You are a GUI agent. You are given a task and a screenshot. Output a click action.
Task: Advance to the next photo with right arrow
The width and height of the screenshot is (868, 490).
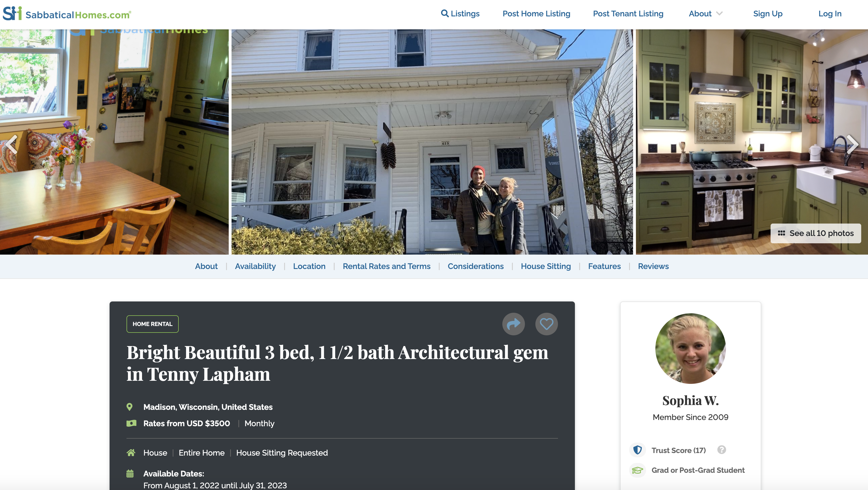(x=852, y=145)
